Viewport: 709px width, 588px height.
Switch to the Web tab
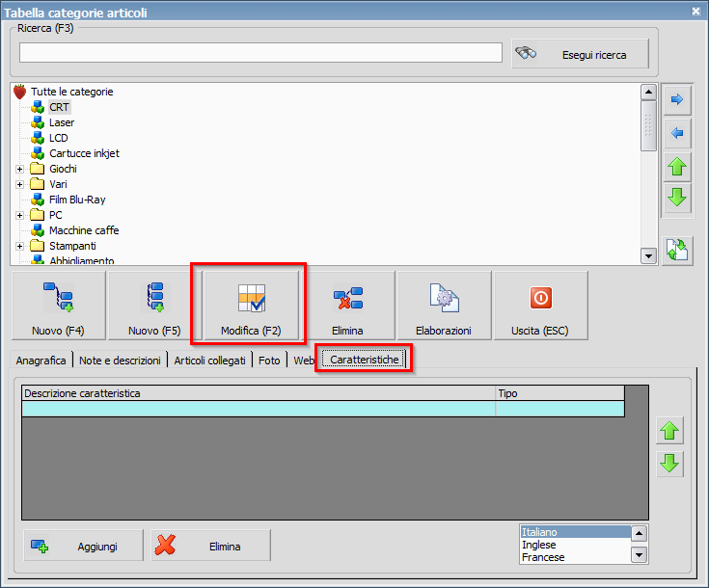point(303,361)
